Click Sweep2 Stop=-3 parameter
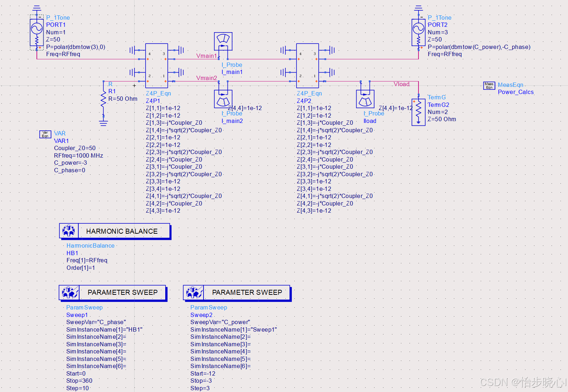Image resolution: width=568 pixels, height=392 pixels. (201, 381)
